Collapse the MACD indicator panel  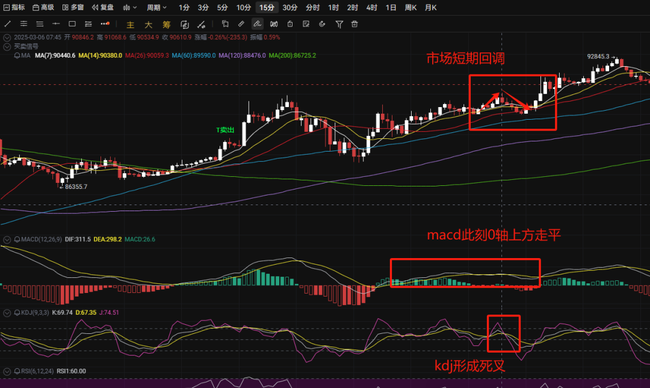click(x=7, y=239)
